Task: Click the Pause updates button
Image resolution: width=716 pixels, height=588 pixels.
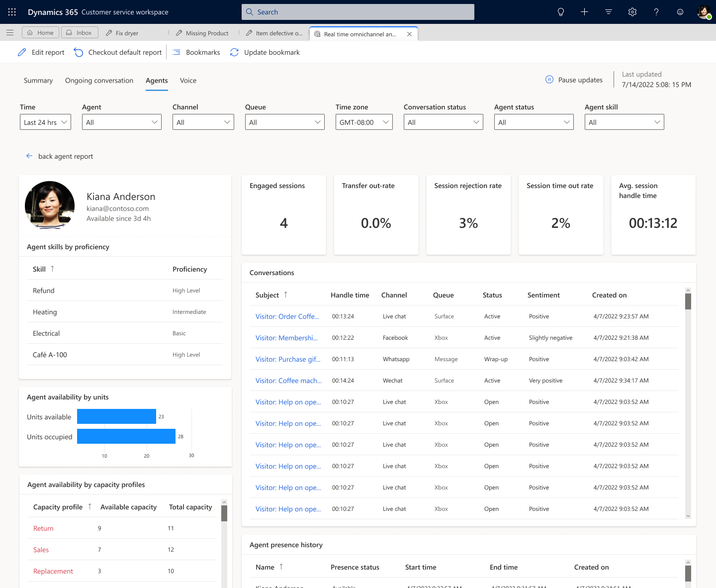Action: pos(574,80)
